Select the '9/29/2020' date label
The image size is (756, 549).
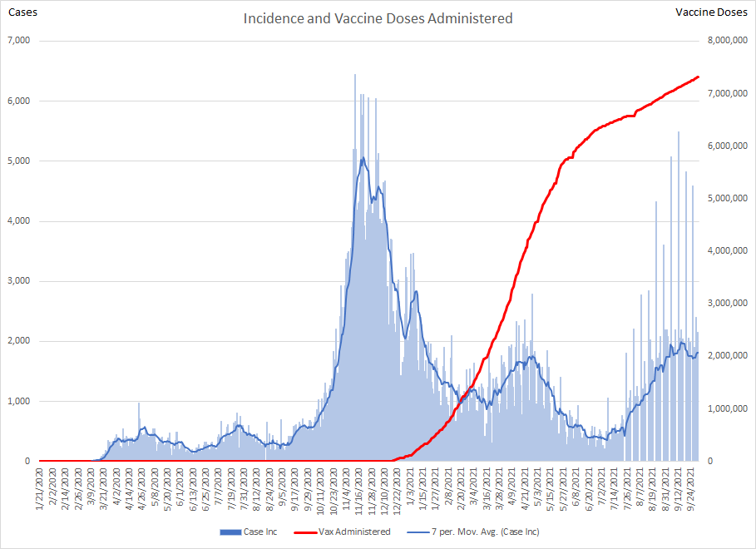pyautogui.click(x=307, y=487)
